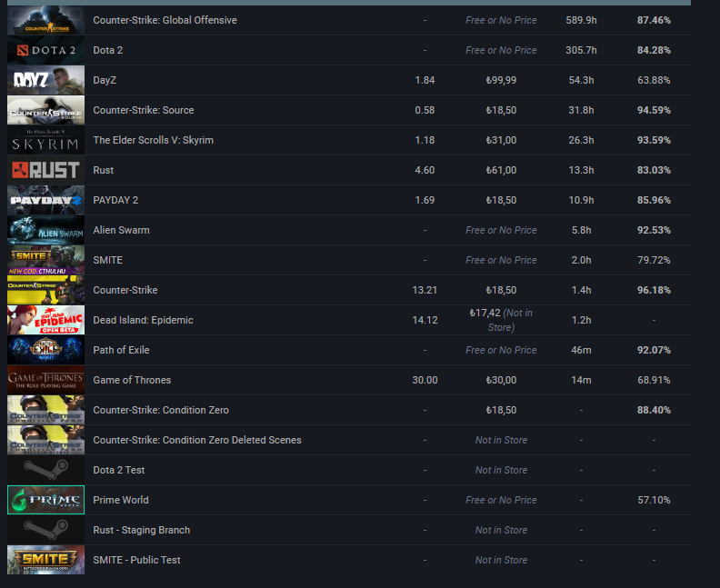Viewport: 720px width, 588px height.
Task: Open Rust - Staging Branch name
Action: 142,530
